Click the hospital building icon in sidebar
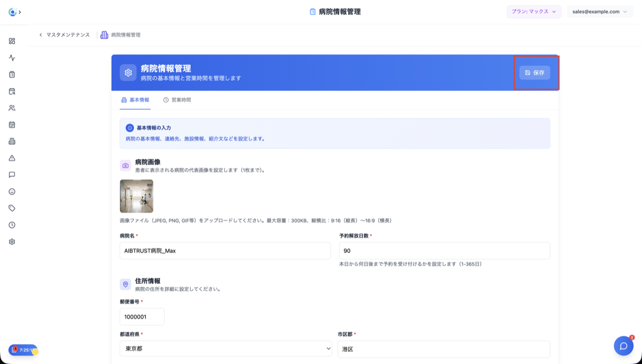 coord(12,141)
